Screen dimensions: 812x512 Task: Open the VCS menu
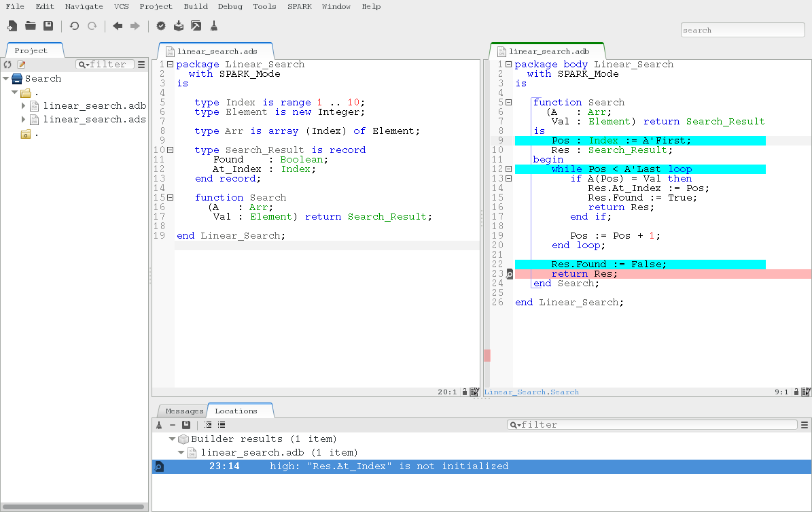pyautogui.click(x=121, y=6)
